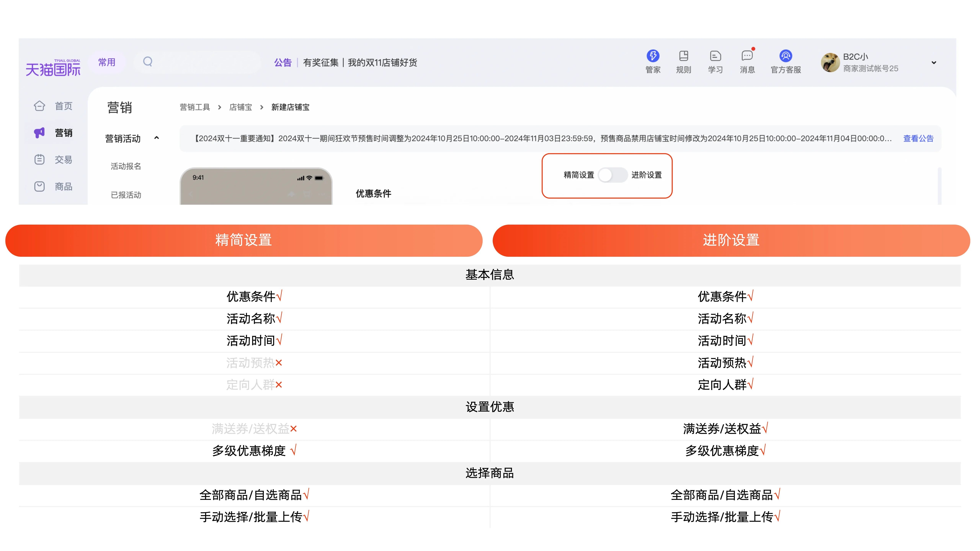Click 设置优惠 table section header
The height and width of the screenshot is (551, 980).
tap(490, 407)
